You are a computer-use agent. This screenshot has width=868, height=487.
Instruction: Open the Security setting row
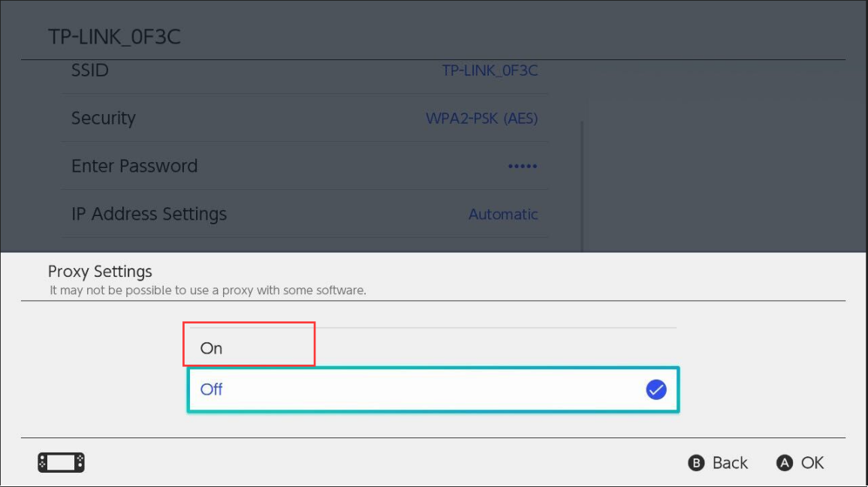[304, 118]
